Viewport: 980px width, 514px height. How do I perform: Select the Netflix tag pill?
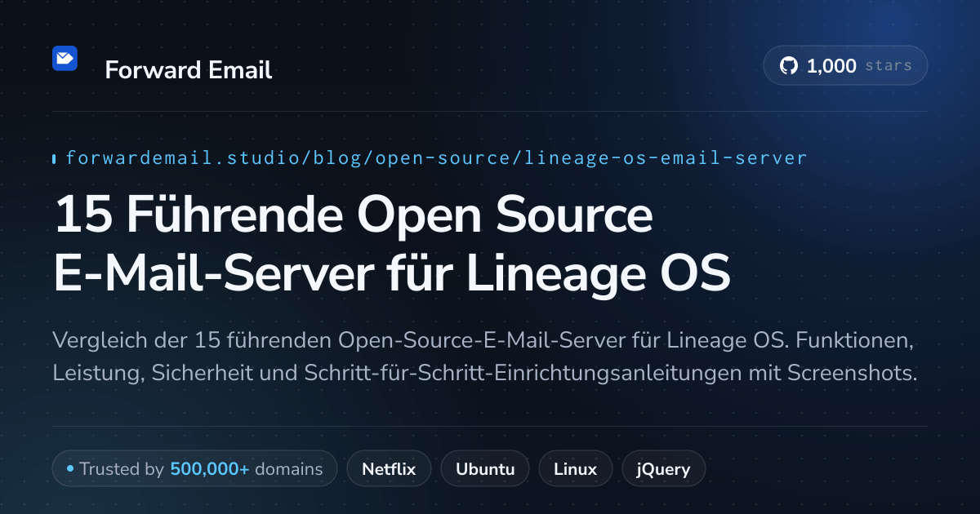click(x=390, y=469)
